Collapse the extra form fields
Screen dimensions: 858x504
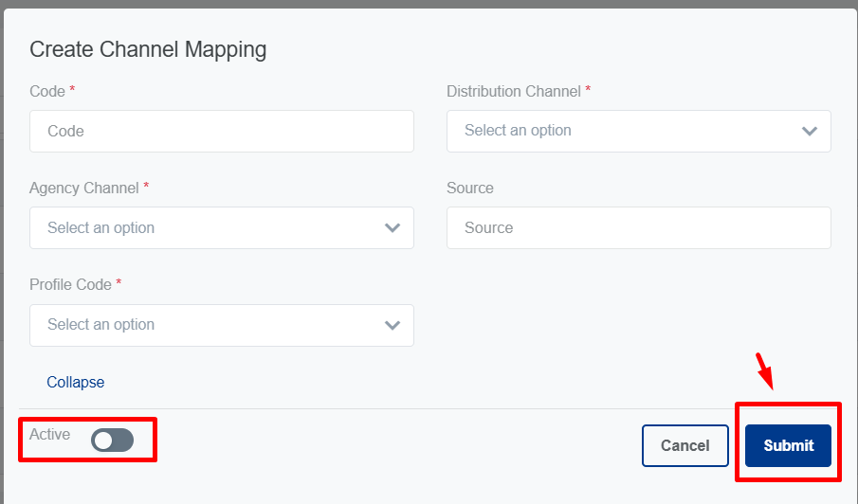pos(76,382)
